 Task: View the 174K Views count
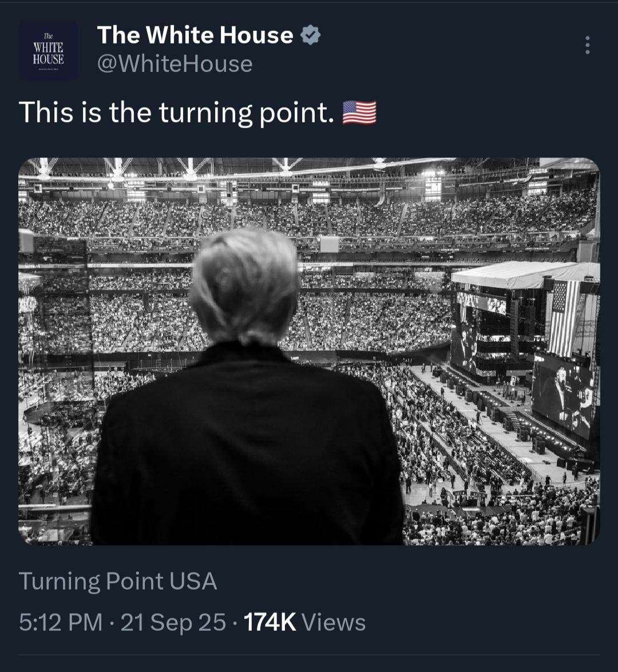270,622
